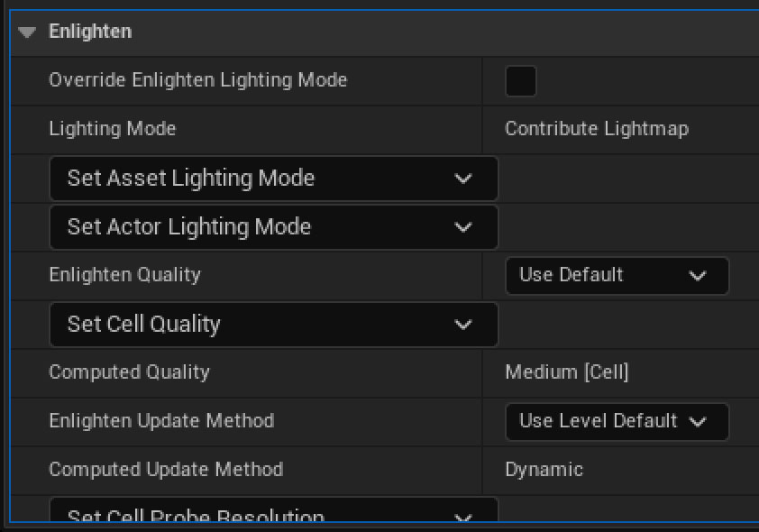The height and width of the screenshot is (532, 759).
Task: Open Set Asset Lighting Mode dropdown
Action: point(273,179)
